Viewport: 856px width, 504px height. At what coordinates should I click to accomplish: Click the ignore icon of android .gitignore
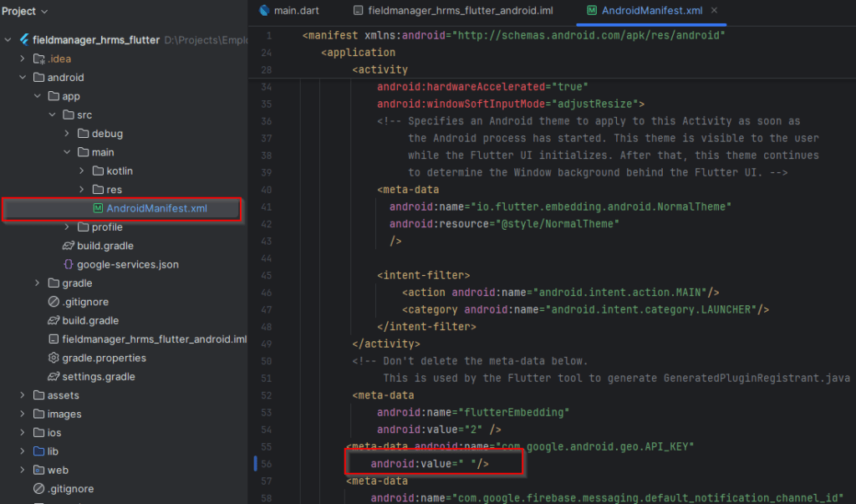click(53, 302)
